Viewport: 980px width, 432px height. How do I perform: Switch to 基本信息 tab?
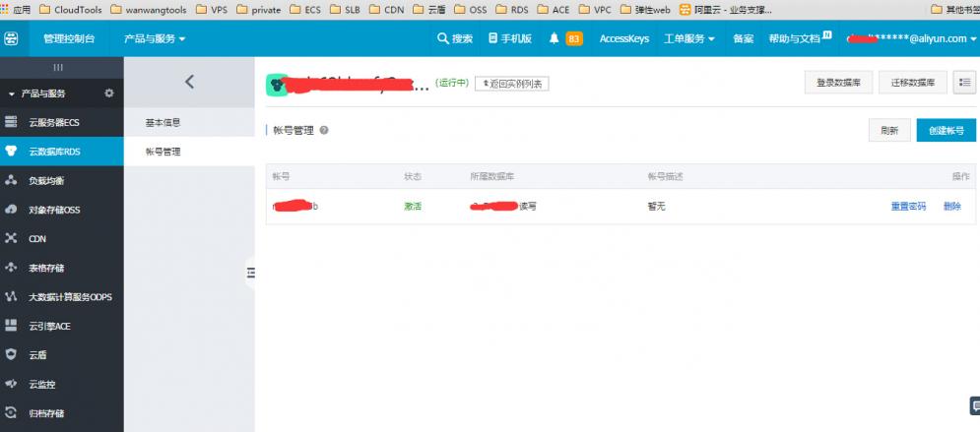(x=163, y=123)
